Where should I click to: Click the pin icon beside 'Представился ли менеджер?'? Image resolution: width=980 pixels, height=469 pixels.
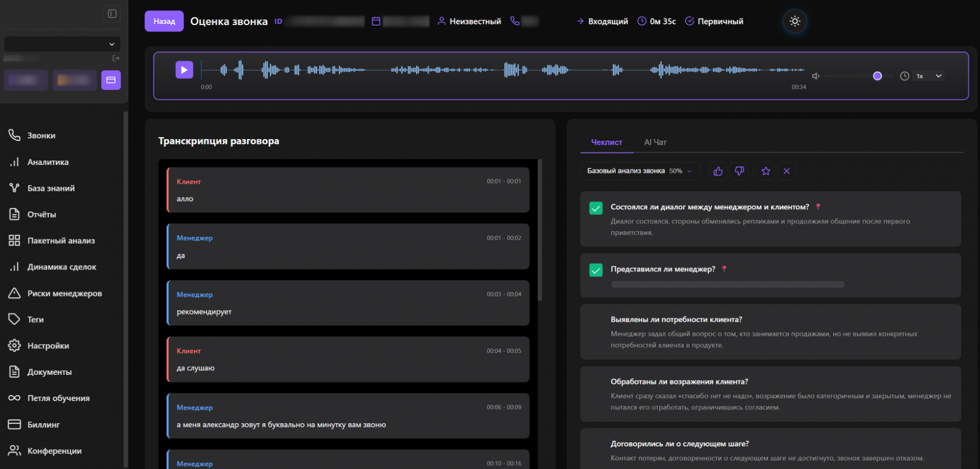point(724,269)
